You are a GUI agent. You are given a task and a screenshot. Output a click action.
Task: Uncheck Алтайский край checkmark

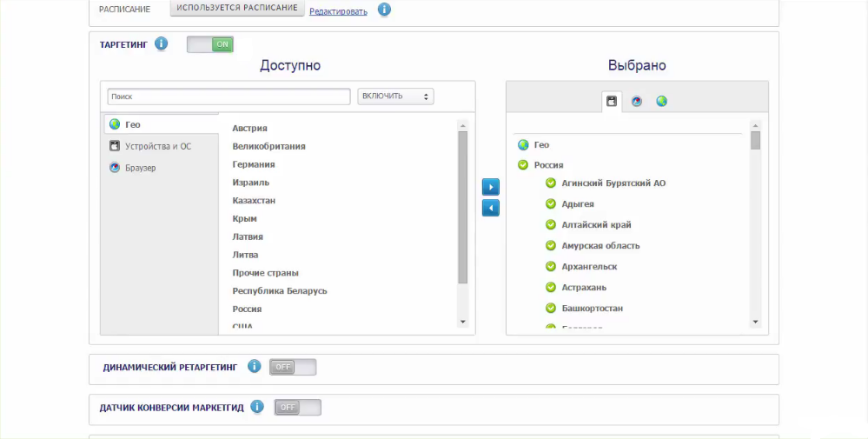[550, 225]
